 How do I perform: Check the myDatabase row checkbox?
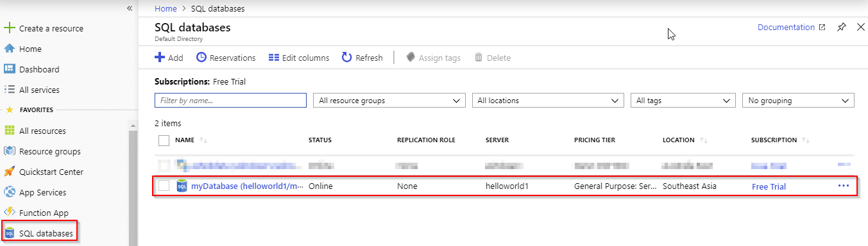tap(164, 186)
